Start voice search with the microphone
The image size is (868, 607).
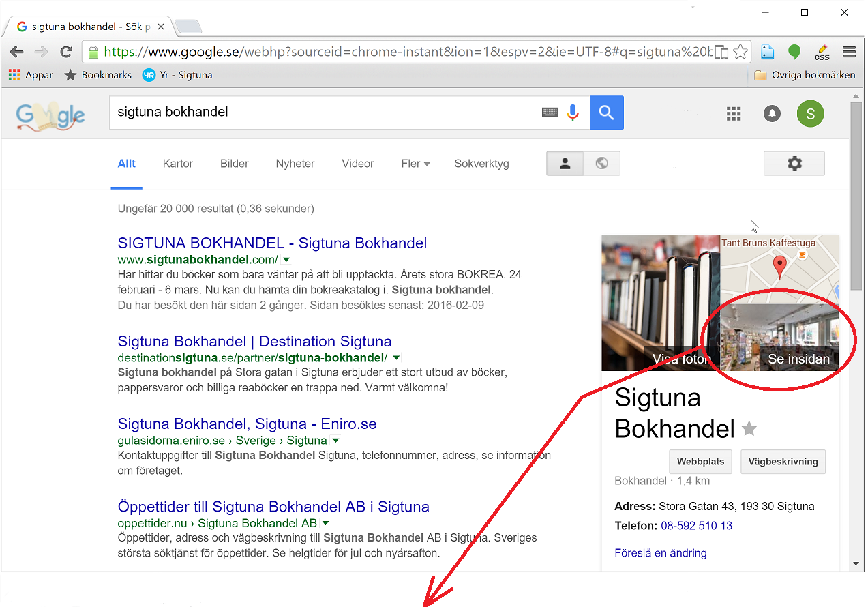click(x=573, y=113)
